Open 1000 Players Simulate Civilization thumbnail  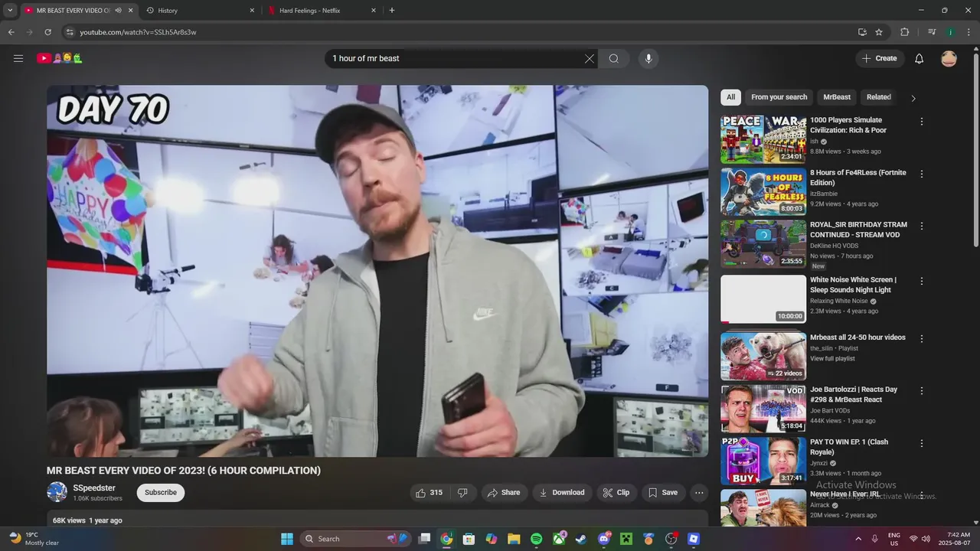763,139
